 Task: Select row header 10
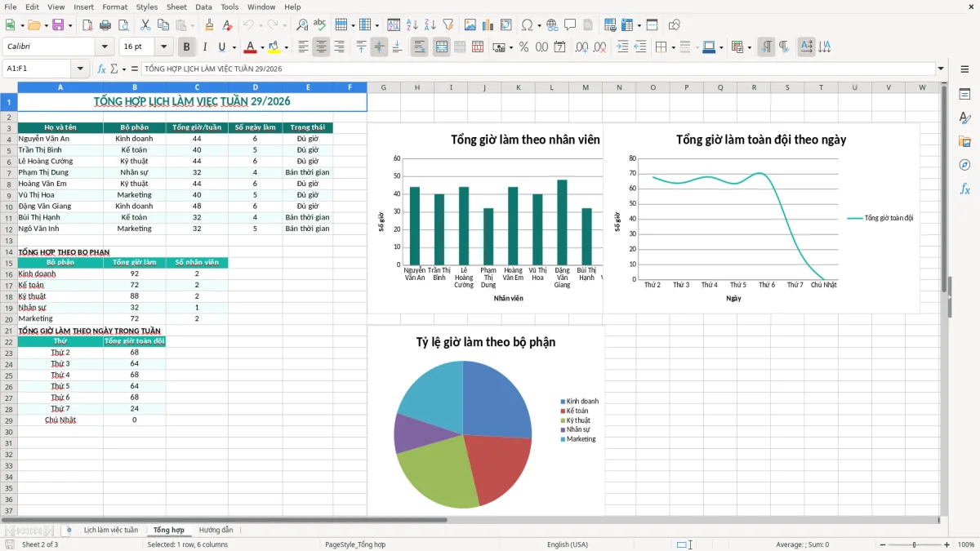(8, 207)
